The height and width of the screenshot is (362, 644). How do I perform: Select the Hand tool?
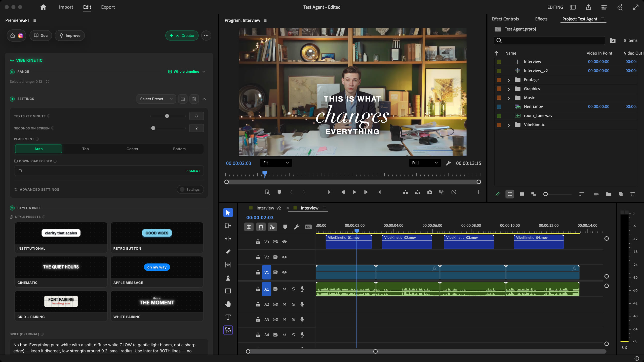click(x=228, y=304)
